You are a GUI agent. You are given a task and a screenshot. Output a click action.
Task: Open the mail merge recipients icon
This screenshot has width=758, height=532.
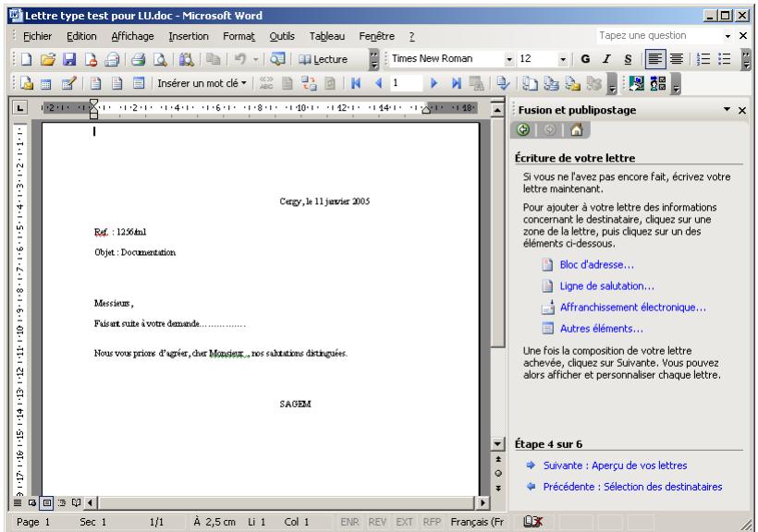point(68,84)
